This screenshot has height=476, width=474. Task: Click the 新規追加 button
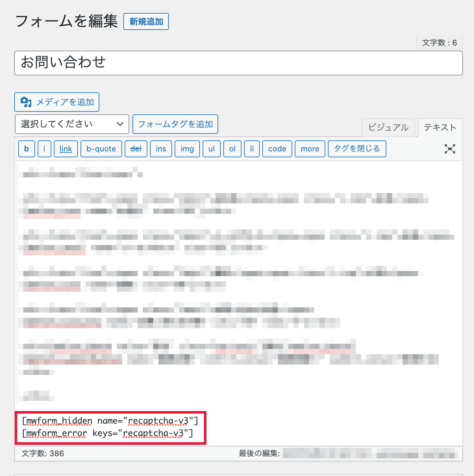[x=146, y=21]
